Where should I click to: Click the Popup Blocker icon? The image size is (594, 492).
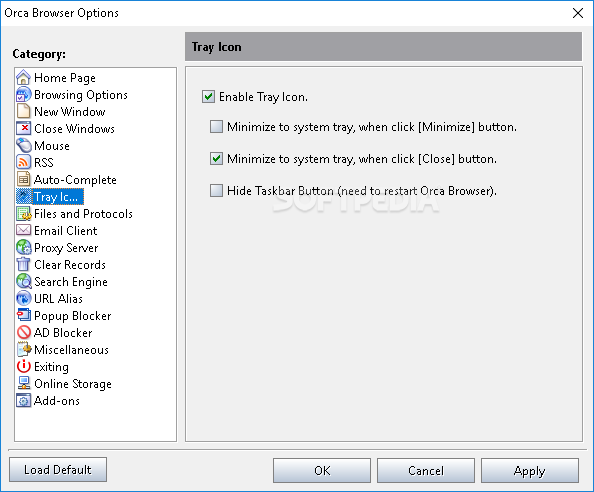point(23,315)
